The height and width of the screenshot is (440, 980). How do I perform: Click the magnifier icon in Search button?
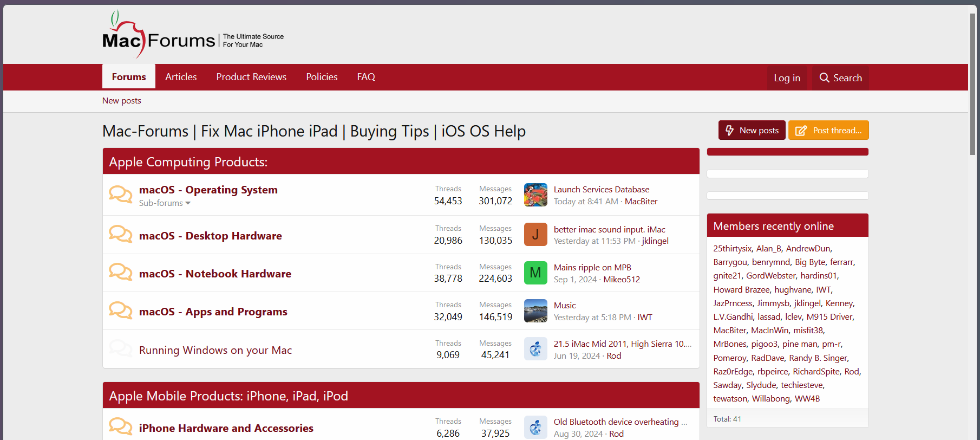[824, 77]
